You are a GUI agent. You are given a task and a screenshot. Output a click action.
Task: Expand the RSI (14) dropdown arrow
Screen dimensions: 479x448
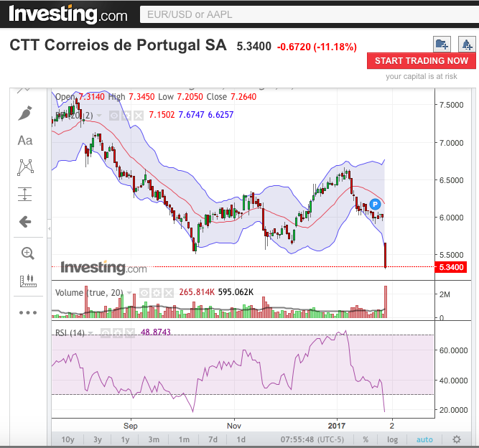[90, 332]
